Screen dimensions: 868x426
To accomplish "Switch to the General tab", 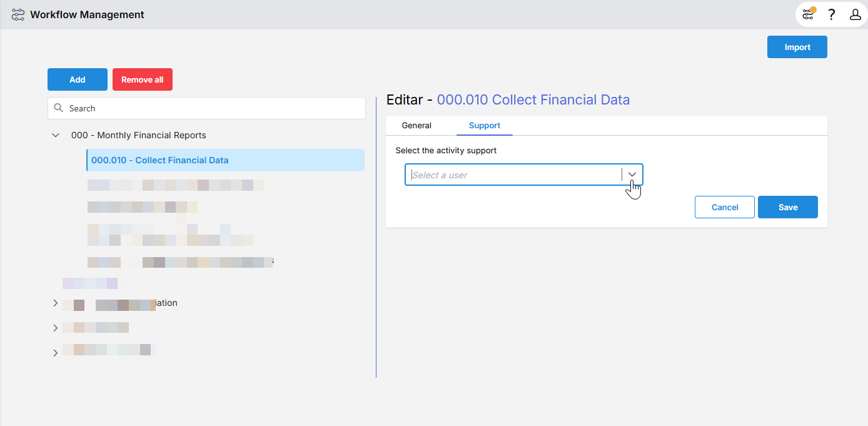I will click(416, 125).
